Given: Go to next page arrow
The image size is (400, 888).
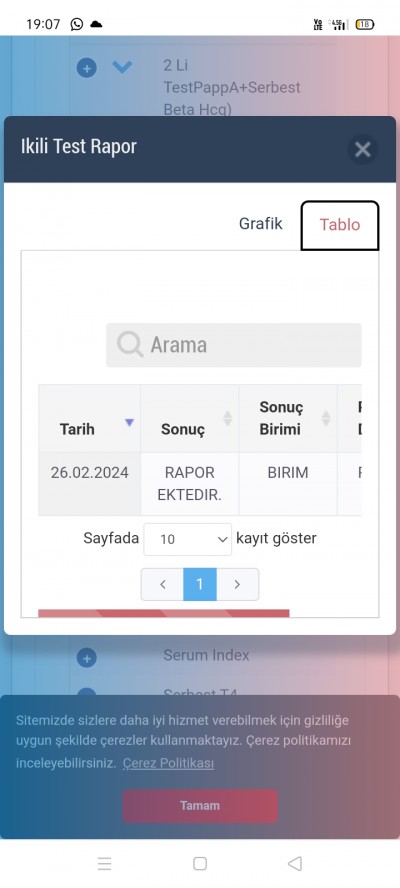Looking at the screenshot, I should click(x=237, y=584).
